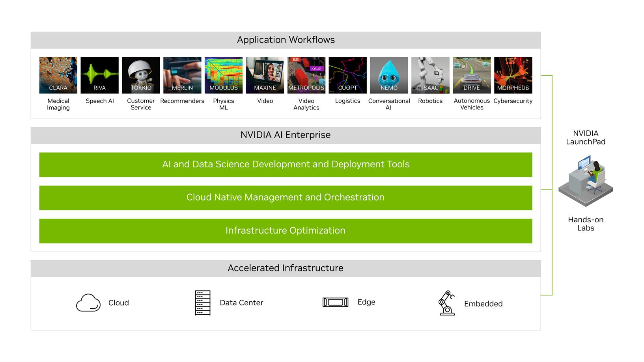Click the Clara medical imaging thumbnail
Viewport: 644px width, 362px height.
58,75
